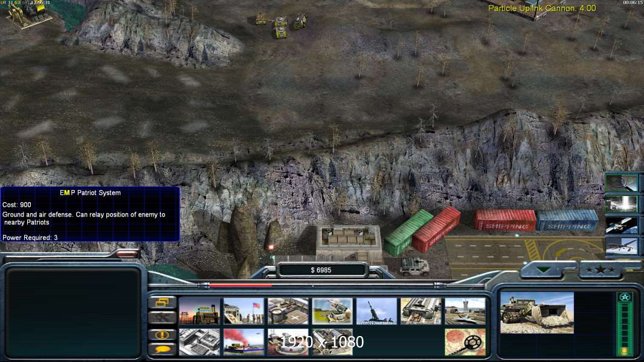Launch the spy drone power shortcut
Image resolution: width=644 pixels, height=362 pixels.
tap(622, 247)
